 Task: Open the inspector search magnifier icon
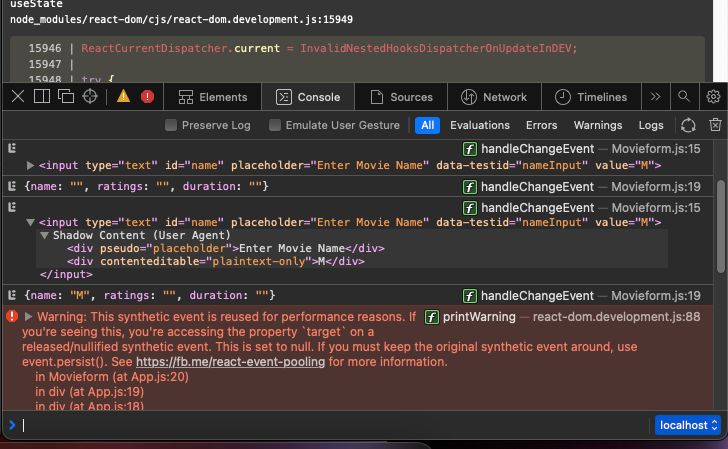(x=683, y=96)
